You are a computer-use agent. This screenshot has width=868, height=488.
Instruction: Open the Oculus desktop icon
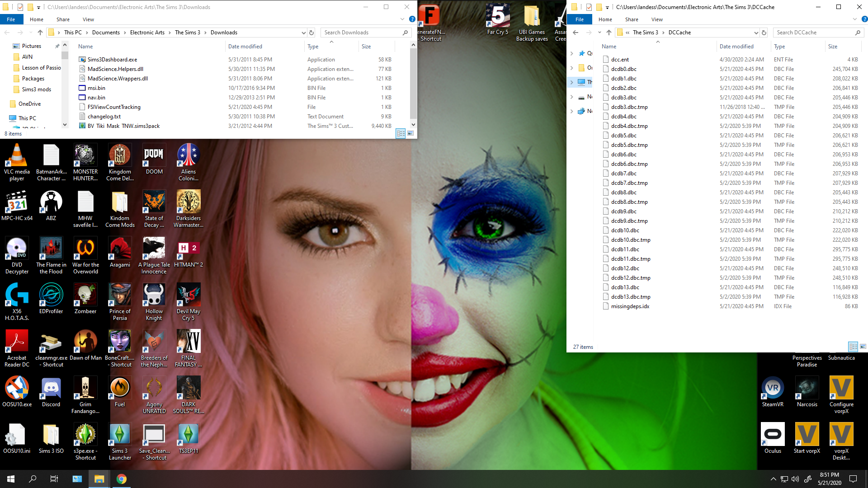(773, 438)
